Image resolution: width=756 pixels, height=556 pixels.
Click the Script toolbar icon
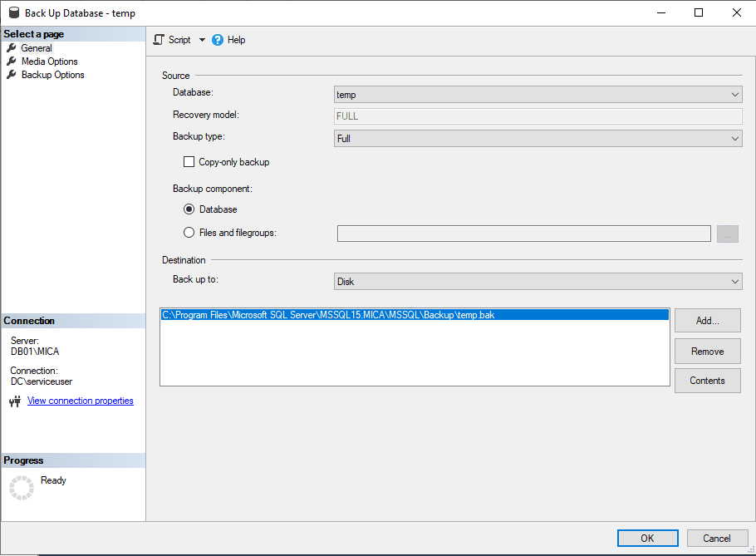[x=159, y=40]
